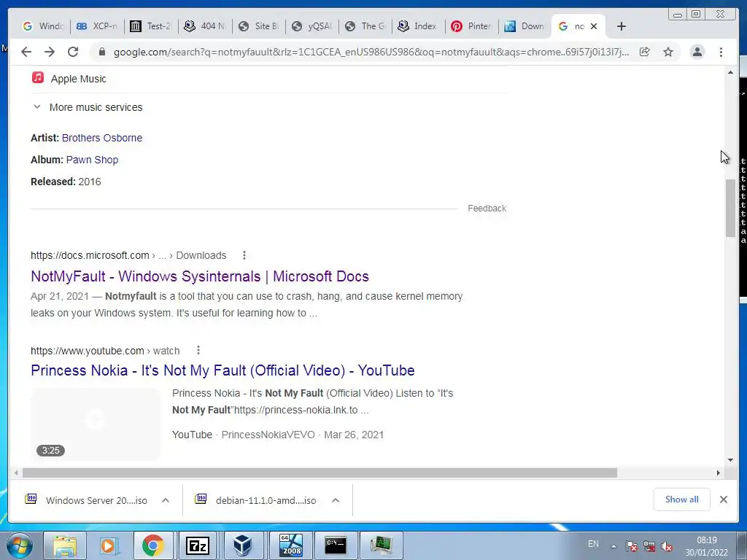Viewport: 747px width, 560px height.
Task: Open the muted volume tray icon
Action: tap(667, 546)
